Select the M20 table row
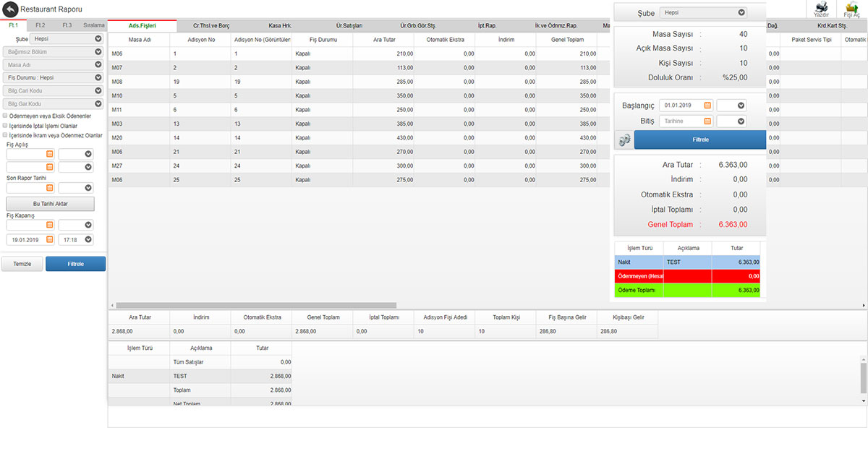This screenshot has height=472, width=868. pyautogui.click(x=359, y=137)
